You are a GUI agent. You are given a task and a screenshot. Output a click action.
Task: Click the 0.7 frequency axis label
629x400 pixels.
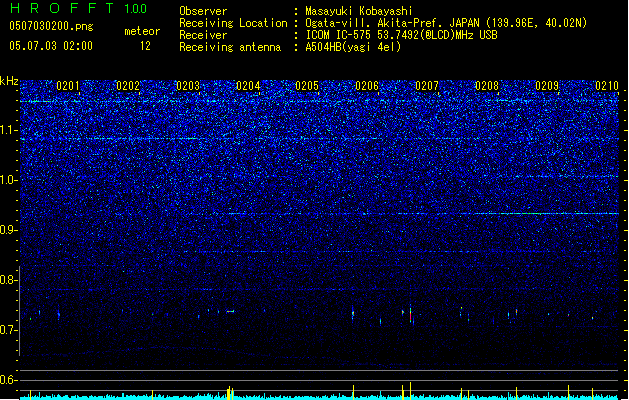8,330
